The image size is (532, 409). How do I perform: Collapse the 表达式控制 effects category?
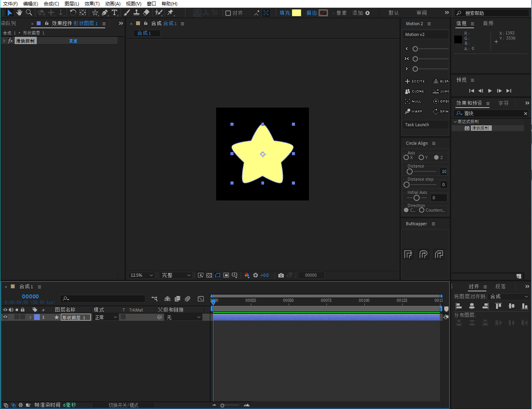[x=455, y=122]
